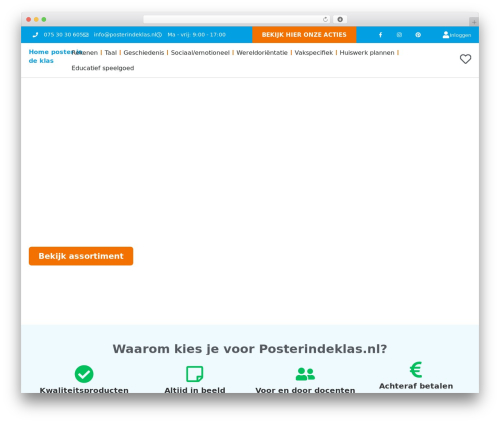Click the Kwaliteitsproducten label
Image resolution: width=500 pixels, height=423 pixels.
pos(84,390)
